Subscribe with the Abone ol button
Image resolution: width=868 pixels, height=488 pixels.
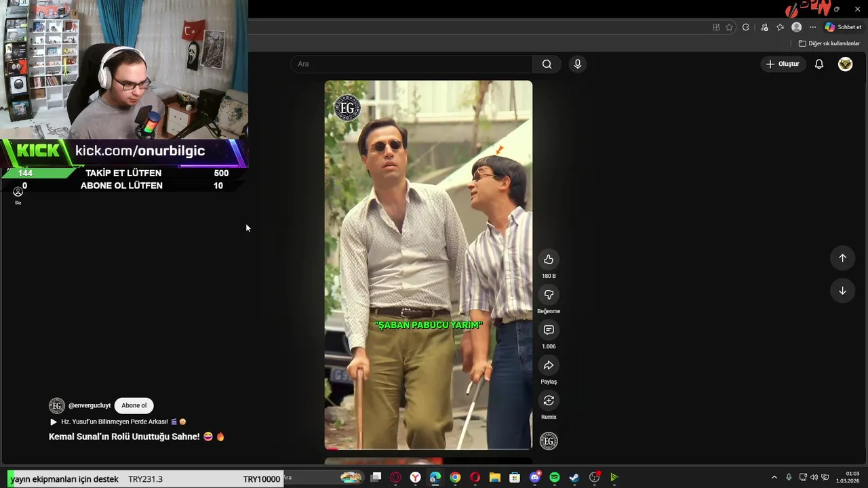click(x=134, y=405)
